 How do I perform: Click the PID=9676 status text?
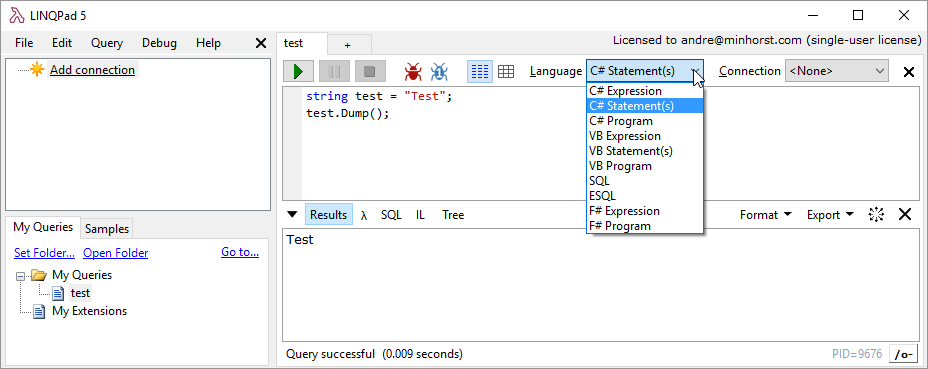857,354
